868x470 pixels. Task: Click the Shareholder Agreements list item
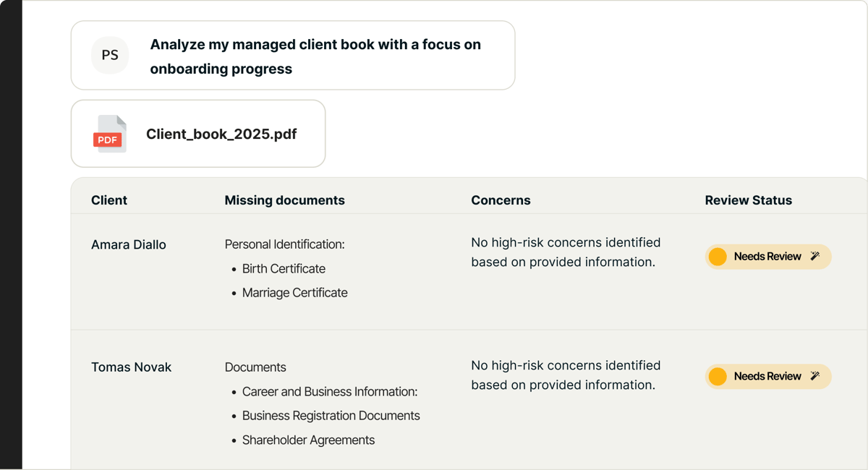click(x=308, y=440)
